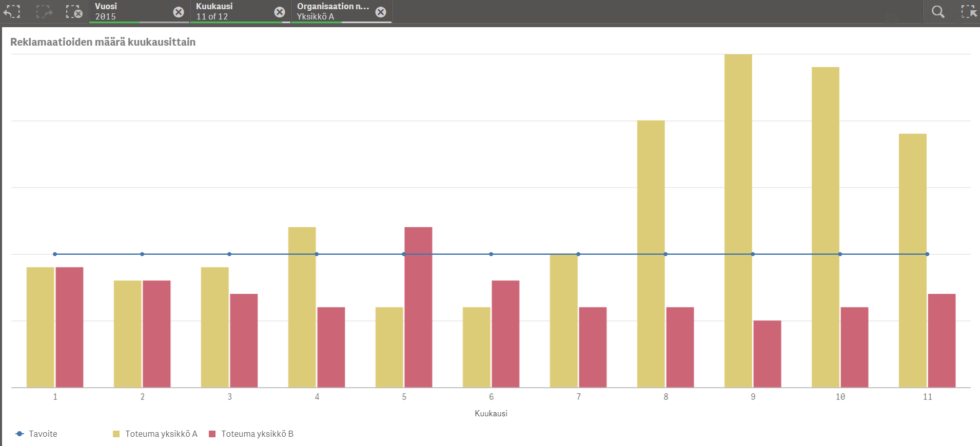This screenshot has height=446, width=980.
Task: Click the red bar for month 5
Action: click(x=418, y=307)
